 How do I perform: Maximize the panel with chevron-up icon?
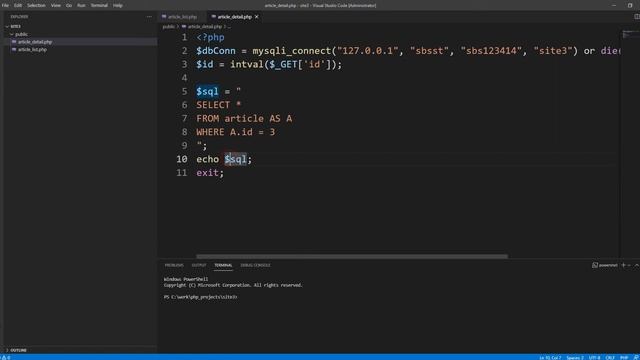click(636, 265)
